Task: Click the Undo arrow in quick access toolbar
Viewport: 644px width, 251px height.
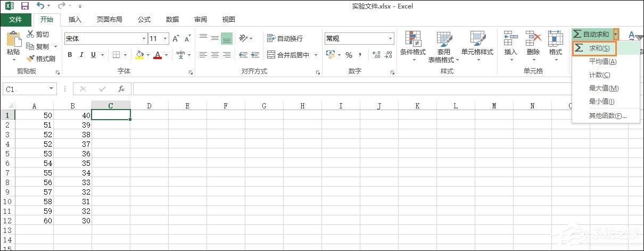Action: [x=41, y=6]
